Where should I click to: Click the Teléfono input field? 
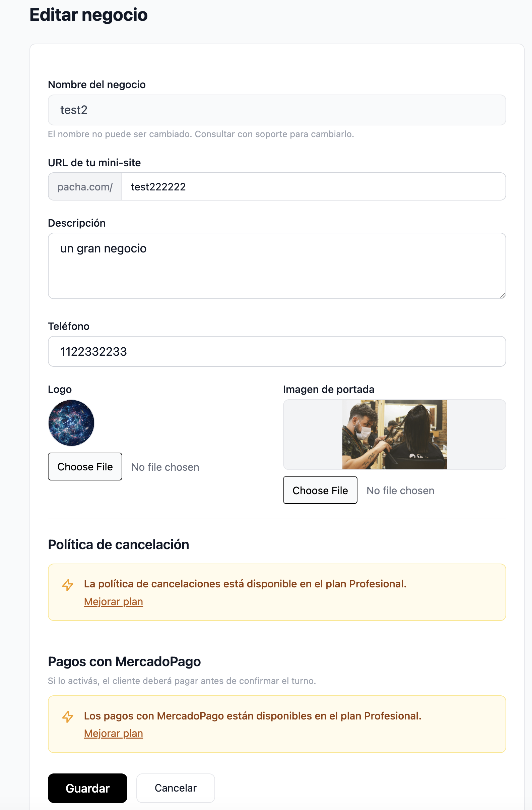pos(277,351)
